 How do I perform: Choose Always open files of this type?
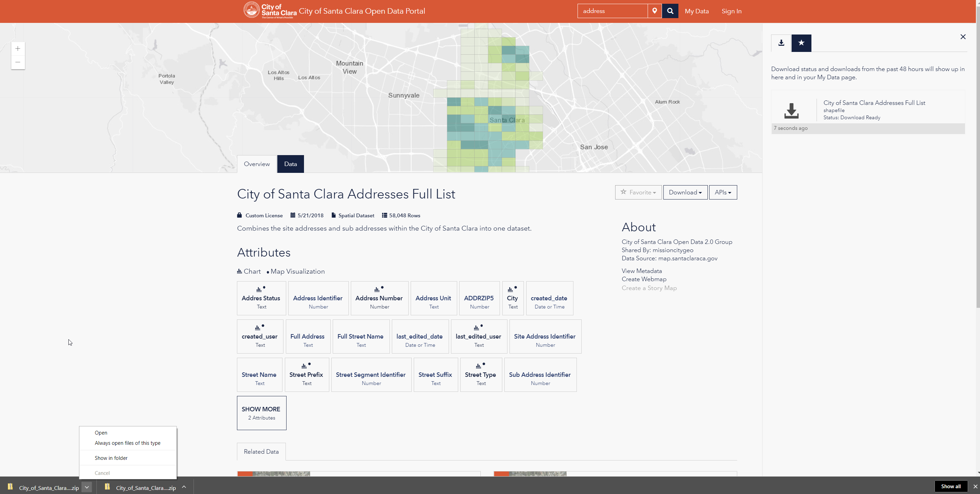128,443
